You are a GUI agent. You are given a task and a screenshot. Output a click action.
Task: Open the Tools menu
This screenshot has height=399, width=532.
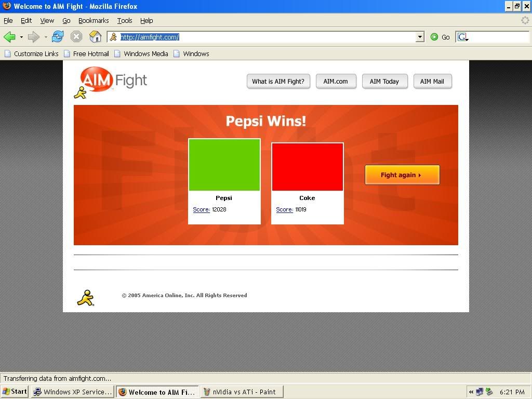[x=125, y=21]
